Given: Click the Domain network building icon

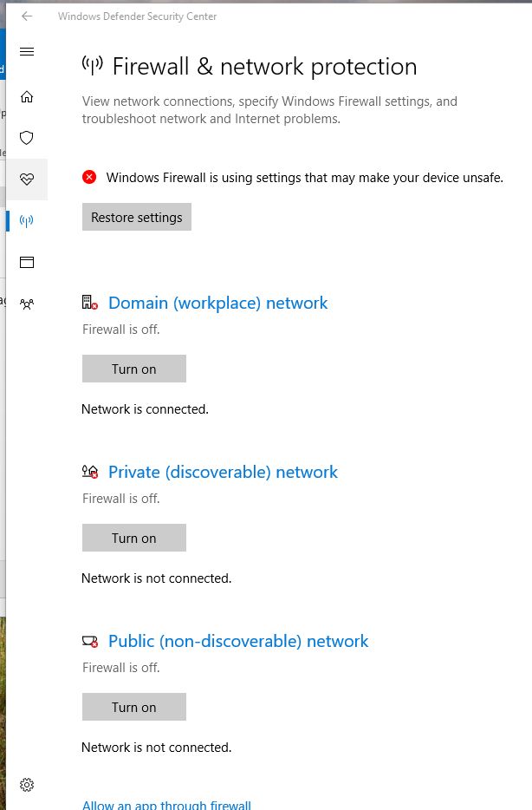Looking at the screenshot, I should click(90, 302).
